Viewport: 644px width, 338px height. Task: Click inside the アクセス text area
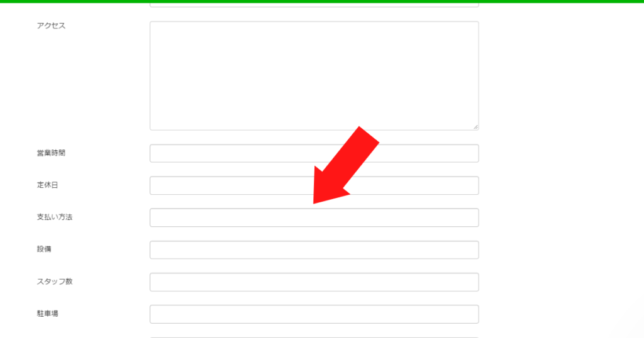[x=314, y=76]
